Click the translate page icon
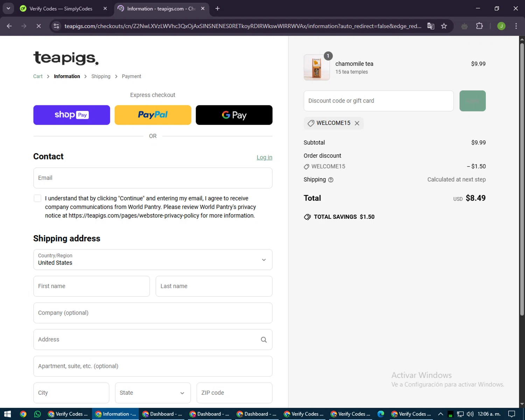This screenshot has width=525, height=420. coord(431,26)
